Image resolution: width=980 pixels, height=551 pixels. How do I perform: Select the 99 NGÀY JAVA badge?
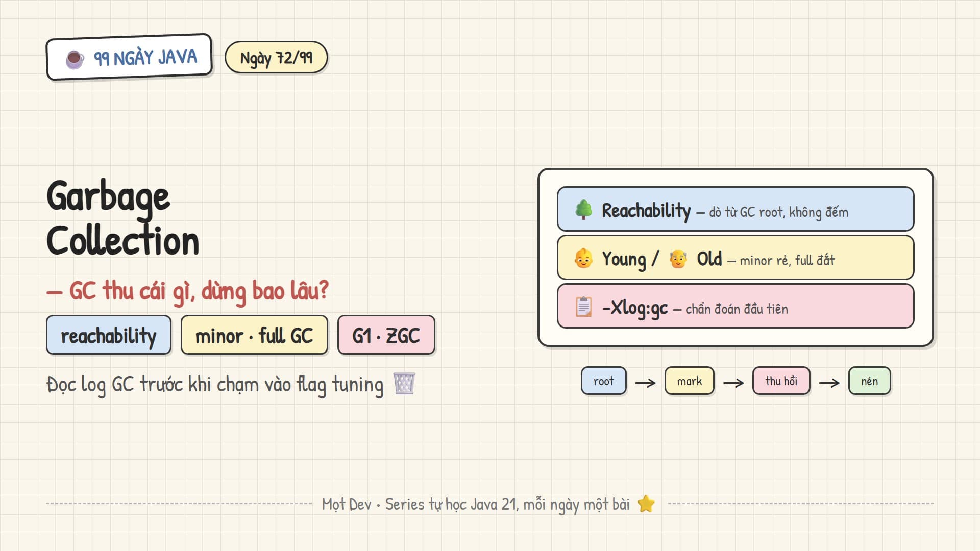[129, 57]
